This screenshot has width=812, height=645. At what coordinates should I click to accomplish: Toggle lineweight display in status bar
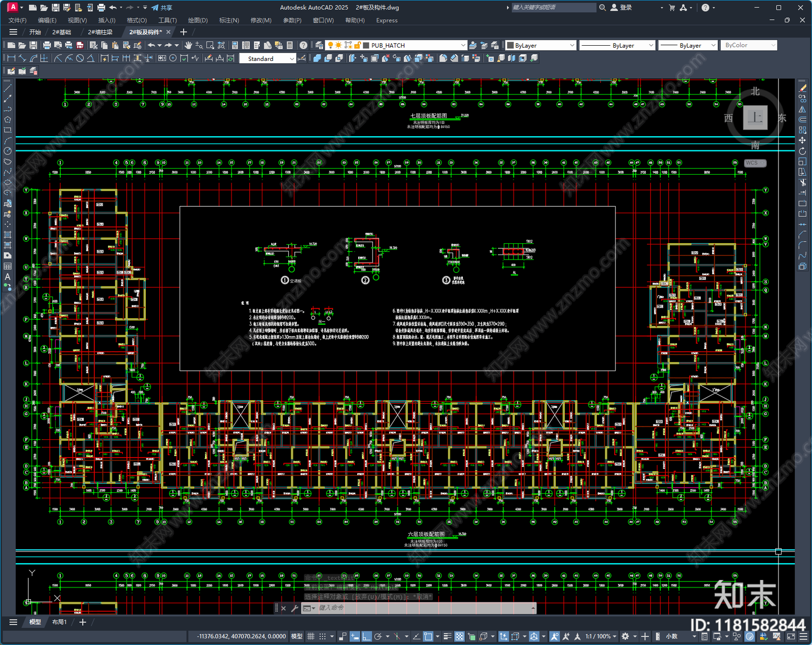click(x=448, y=636)
